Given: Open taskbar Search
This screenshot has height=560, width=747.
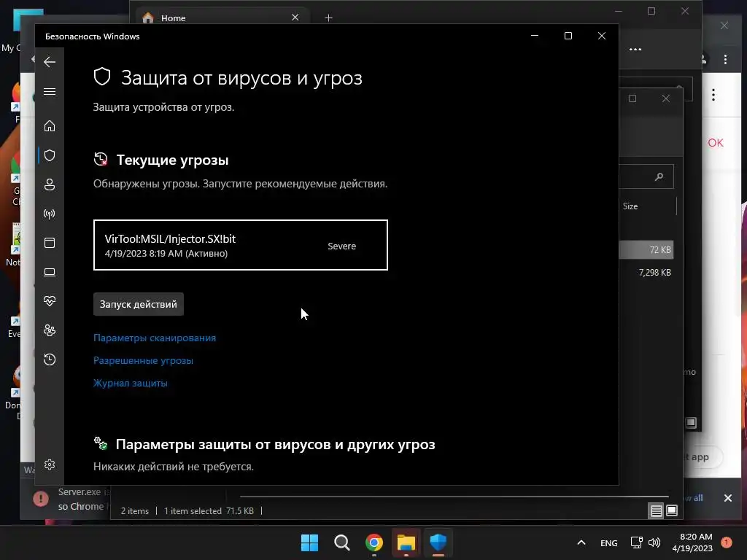Looking at the screenshot, I should click(x=341, y=542).
